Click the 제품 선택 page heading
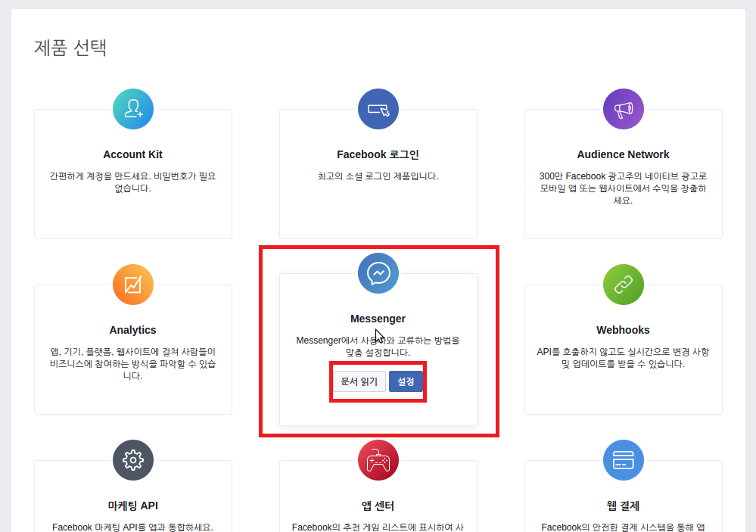This screenshot has width=756, height=532. pyautogui.click(x=70, y=47)
